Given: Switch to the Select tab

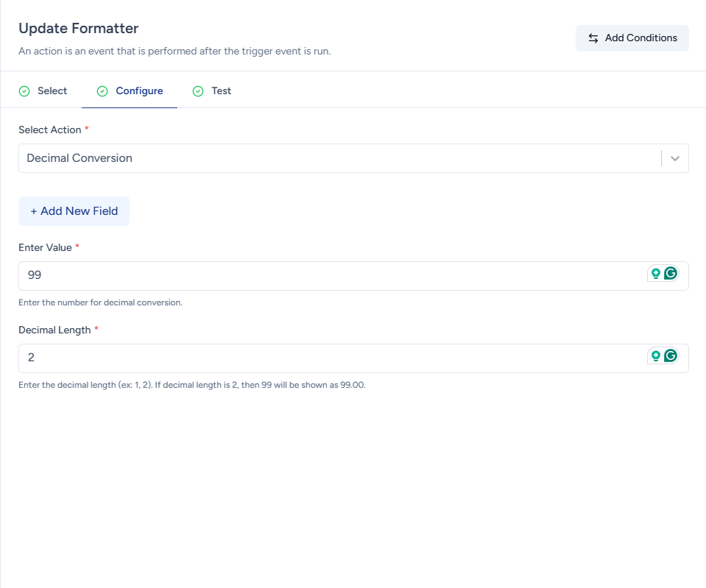Looking at the screenshot, I should [x=52, y=91].
